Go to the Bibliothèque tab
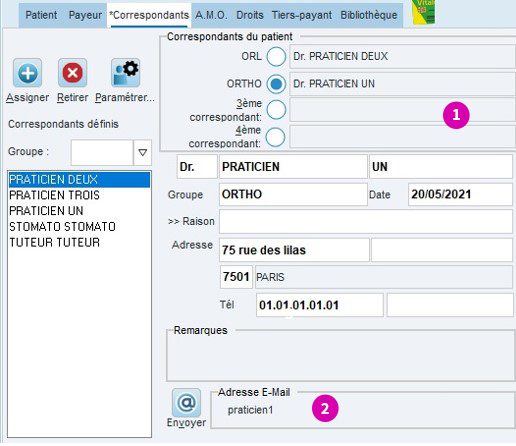This screenshot has width=516, height=446. point(369,15)
